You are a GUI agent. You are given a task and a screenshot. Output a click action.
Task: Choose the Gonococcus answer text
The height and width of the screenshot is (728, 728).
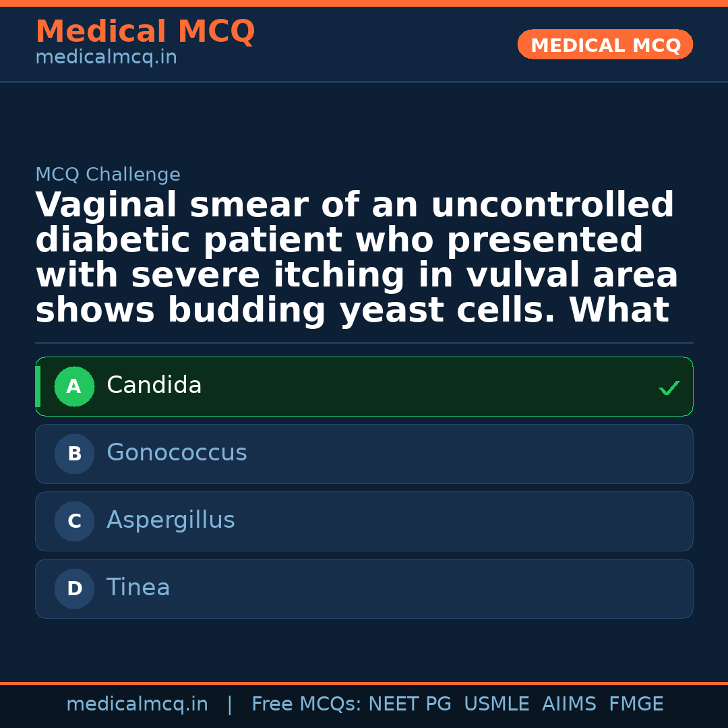[177, 453]
